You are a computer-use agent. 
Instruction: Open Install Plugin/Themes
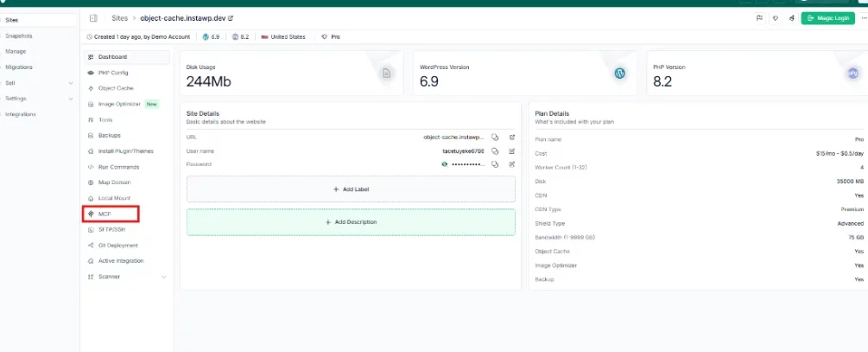127,150
